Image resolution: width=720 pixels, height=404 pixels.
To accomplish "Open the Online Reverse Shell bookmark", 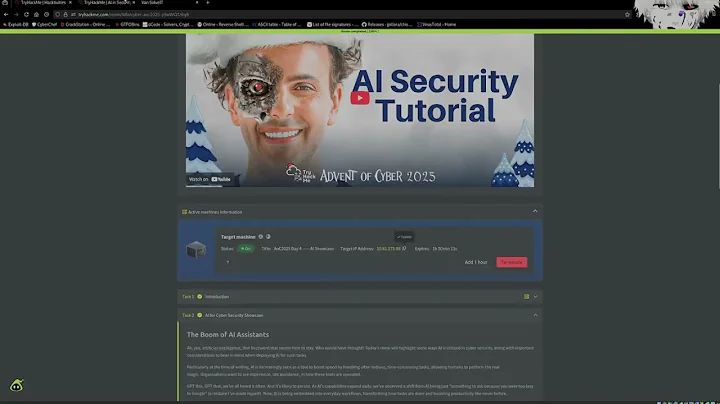I will [x=223, y=25].
